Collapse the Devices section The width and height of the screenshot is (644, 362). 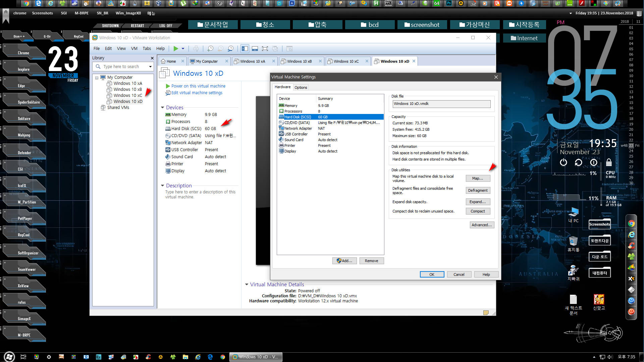163,108
